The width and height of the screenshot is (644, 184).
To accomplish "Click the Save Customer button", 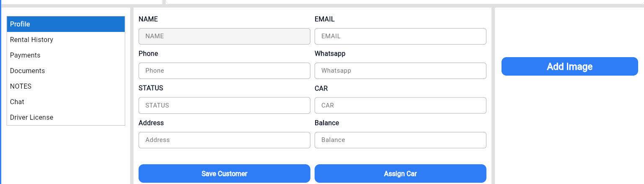I will tap(224, 173).
